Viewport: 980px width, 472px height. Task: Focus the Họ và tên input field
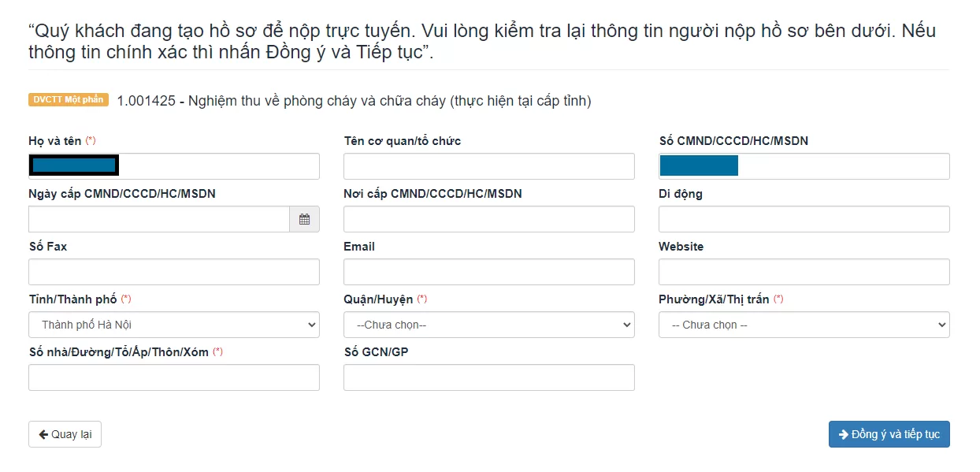174,166
